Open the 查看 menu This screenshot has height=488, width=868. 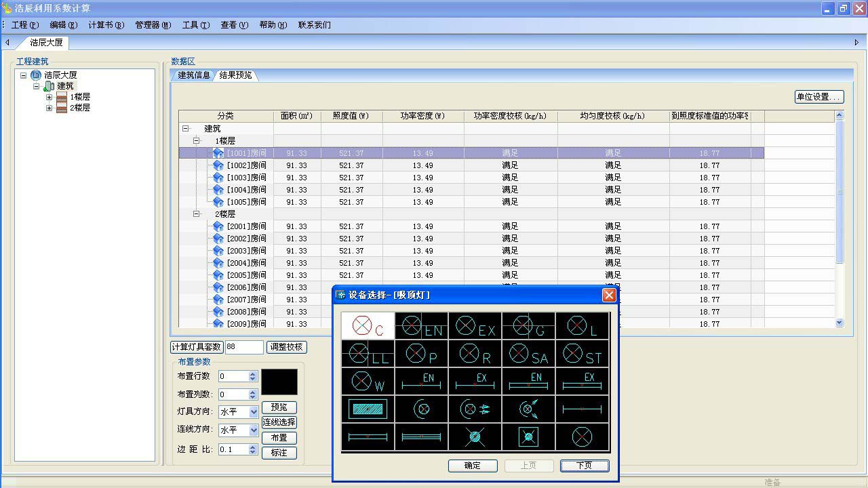click(234, 25)
